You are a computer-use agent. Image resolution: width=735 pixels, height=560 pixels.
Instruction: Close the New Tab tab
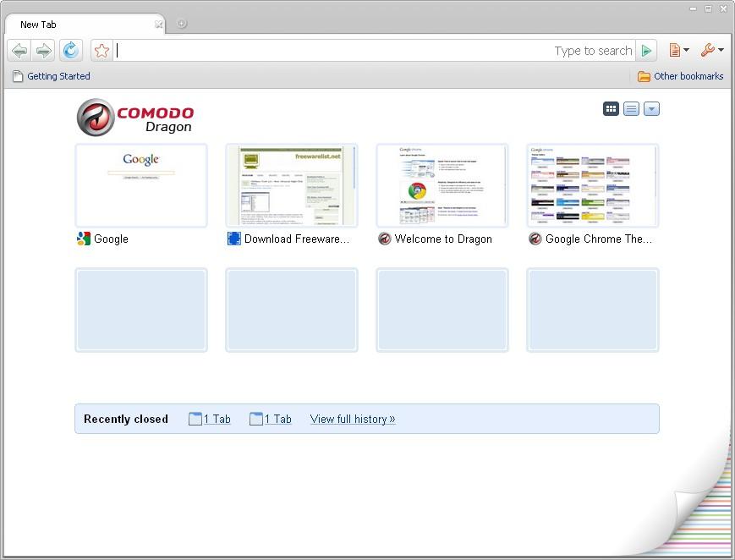tap(158, 25)
